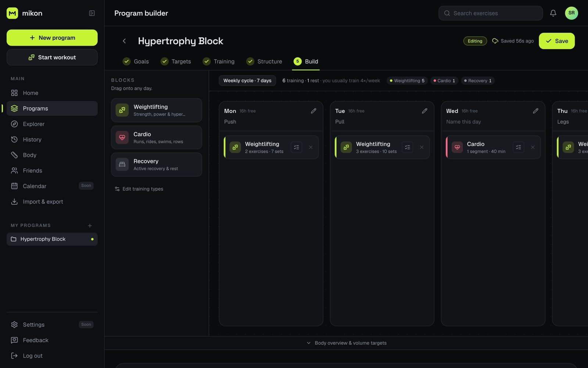The image size is (588, 368).
Task: Switch to the Structure step tab
Action: (264, 61)
